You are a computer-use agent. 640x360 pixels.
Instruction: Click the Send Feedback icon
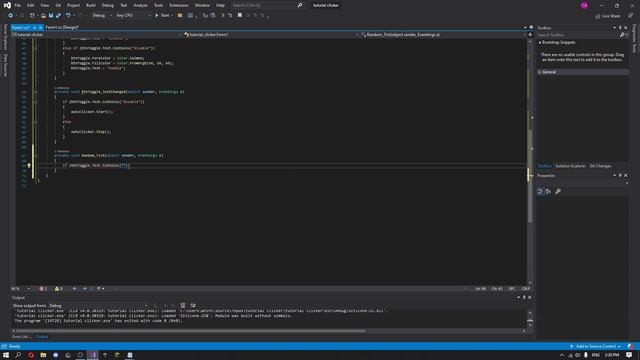coord(631,16)
